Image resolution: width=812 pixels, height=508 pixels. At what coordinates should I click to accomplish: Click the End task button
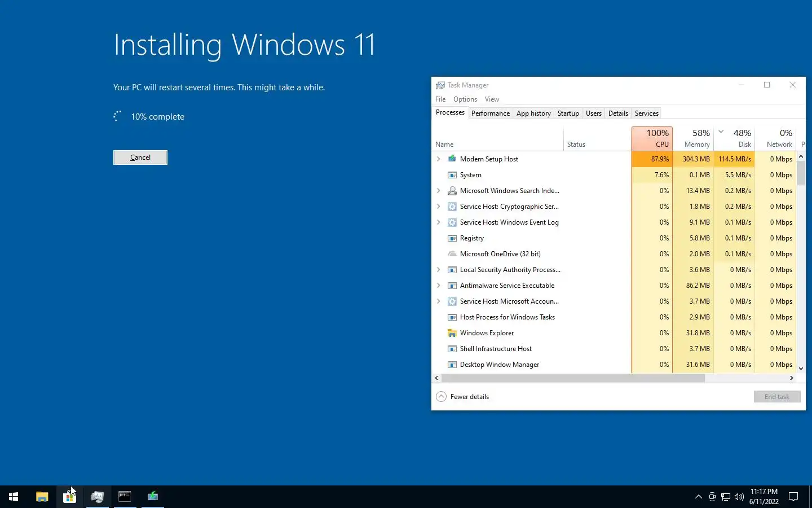(x=777, y=397)
